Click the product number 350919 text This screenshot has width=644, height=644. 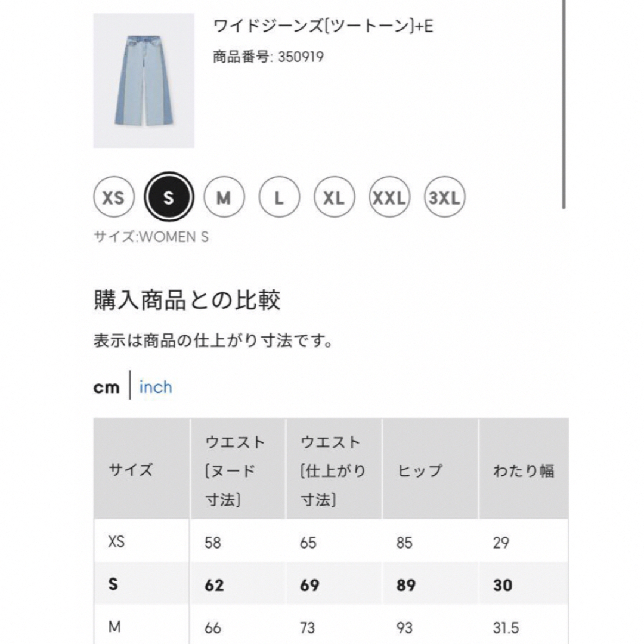coord(268,57)
